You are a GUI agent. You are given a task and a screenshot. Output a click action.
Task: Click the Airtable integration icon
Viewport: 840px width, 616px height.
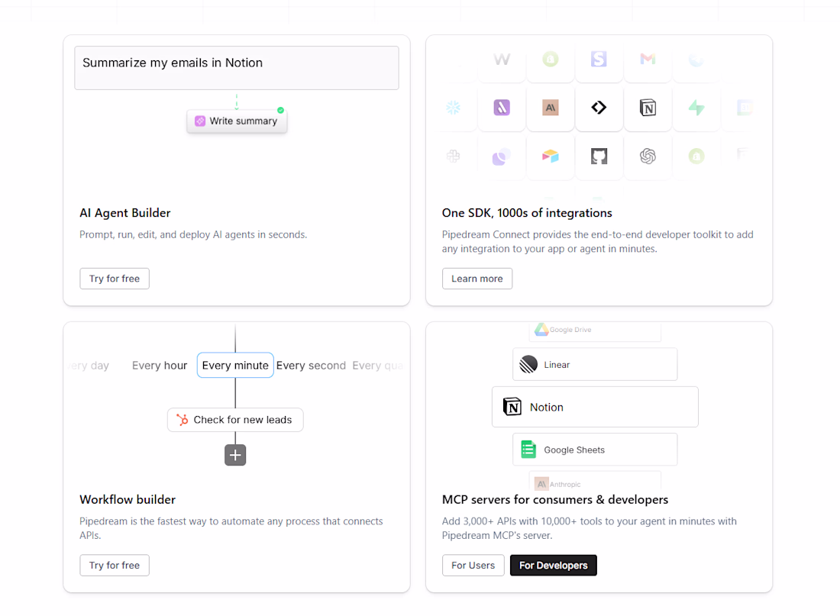[550, 156]
